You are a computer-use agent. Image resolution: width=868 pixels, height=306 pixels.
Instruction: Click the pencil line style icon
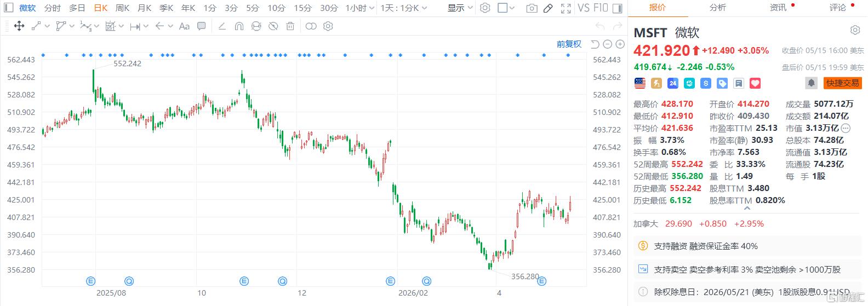pyautogui.click(x=222, y=26)
